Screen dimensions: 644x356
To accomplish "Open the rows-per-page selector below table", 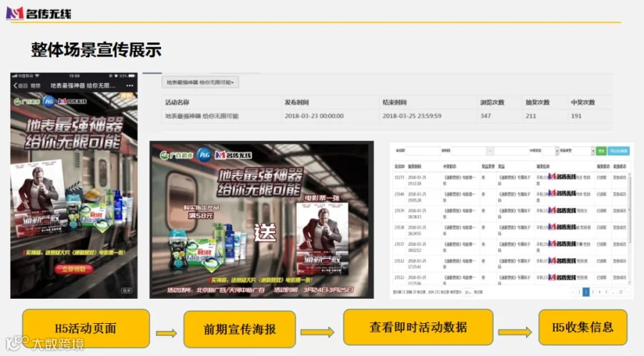I will (467, 292).
